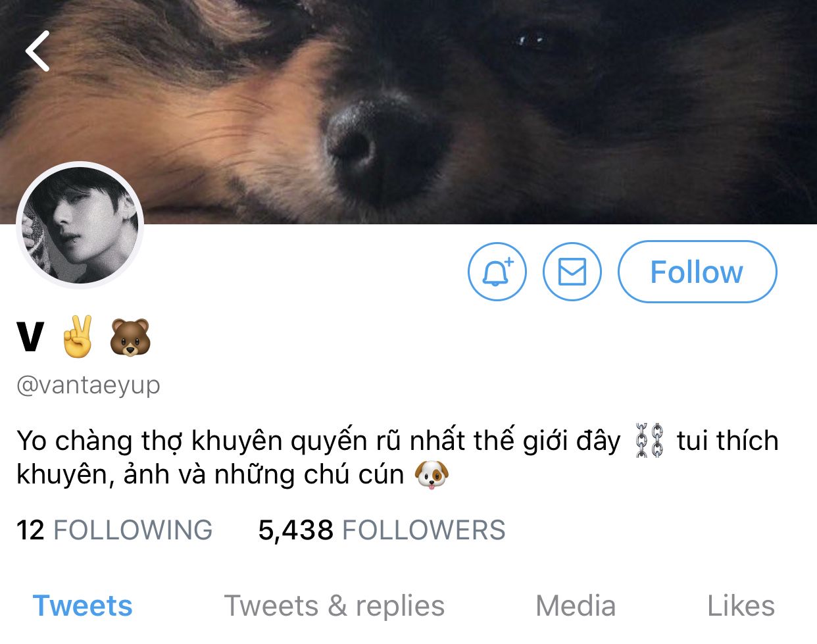Tap the bear emoji beside the name

(x=130, y=337)
